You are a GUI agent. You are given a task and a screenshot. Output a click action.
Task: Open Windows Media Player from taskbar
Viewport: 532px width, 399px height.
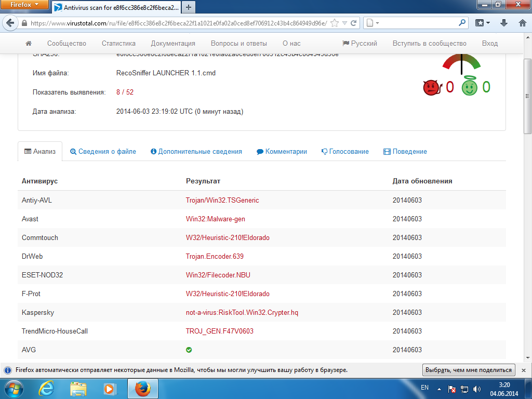[x=109, y=389]
